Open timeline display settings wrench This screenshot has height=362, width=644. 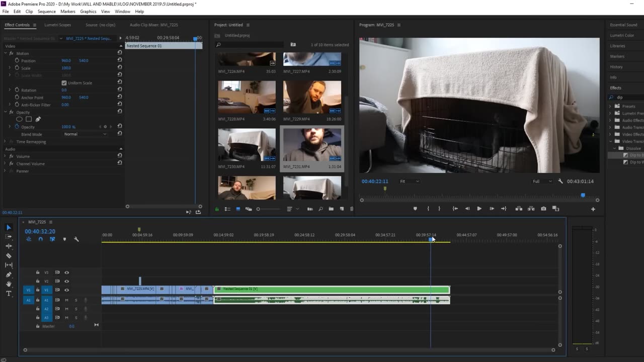pyautogui.click(x=76, y=239)
